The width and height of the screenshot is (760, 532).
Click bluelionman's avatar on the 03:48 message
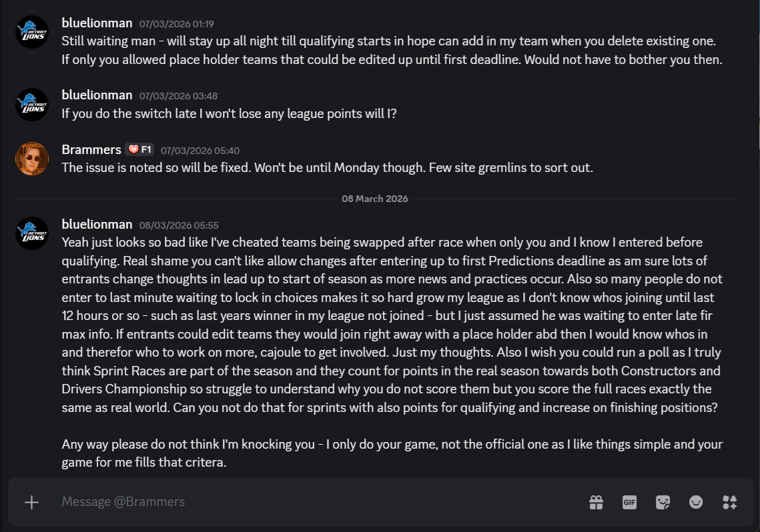pyautogui.click(x=32, y=105)
